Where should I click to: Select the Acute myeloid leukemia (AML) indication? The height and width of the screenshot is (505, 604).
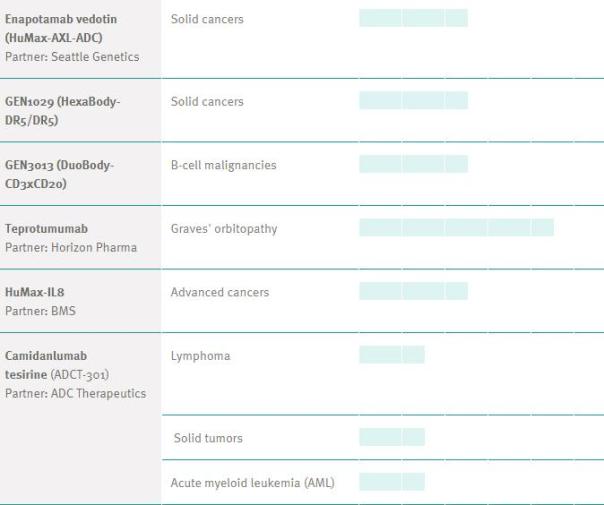253,484
